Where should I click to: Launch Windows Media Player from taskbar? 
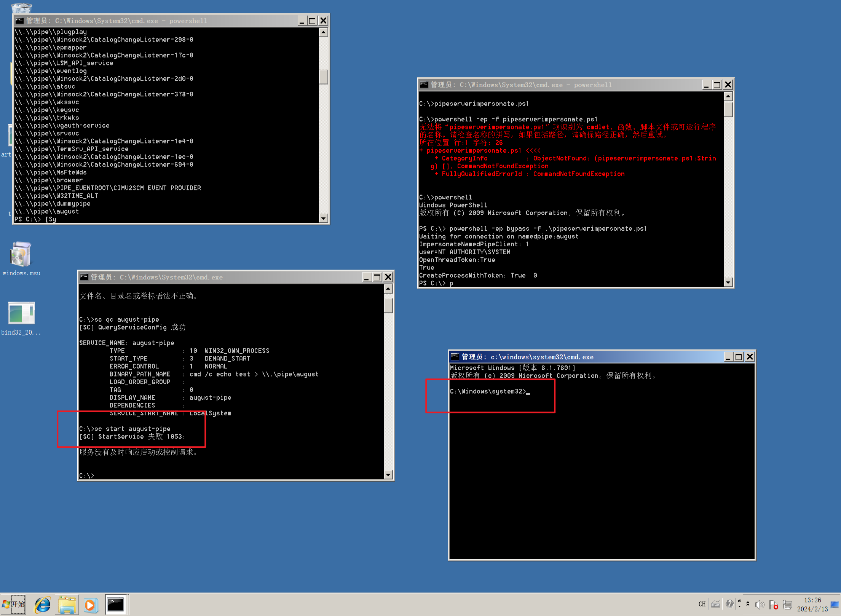pos(91,605)
